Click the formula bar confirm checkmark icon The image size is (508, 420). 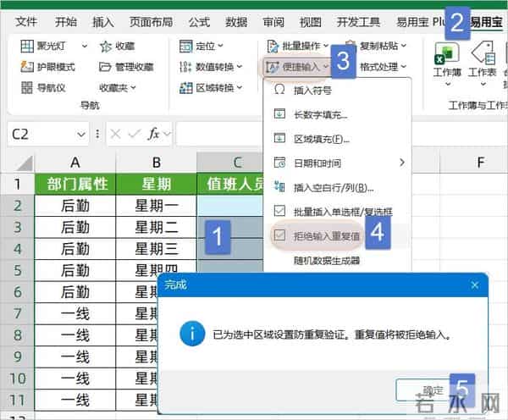click(x=134, y=134)
